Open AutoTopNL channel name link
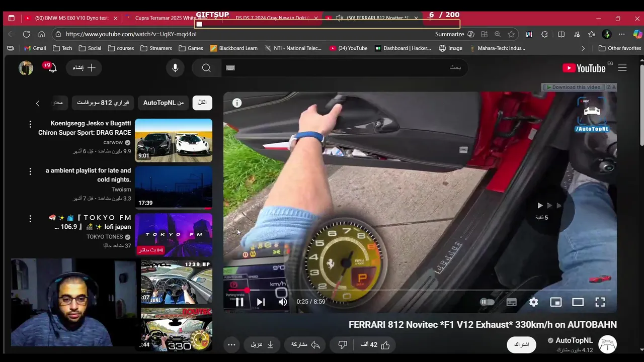The image size is (644, 362). (574, 340)
